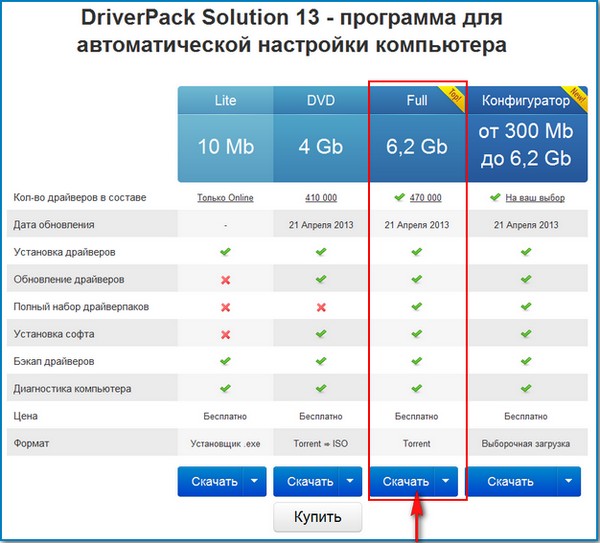Select the Конфигуратор column header

525,101
